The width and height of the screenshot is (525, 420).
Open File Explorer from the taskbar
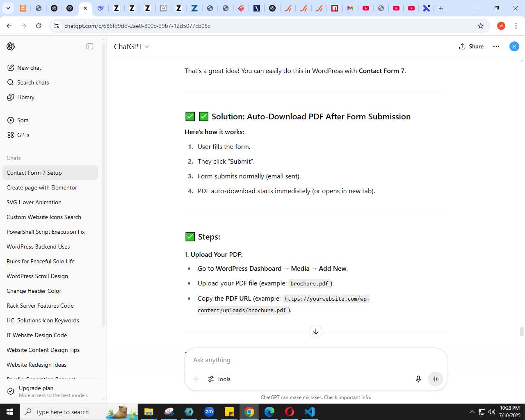pos(148,412)
